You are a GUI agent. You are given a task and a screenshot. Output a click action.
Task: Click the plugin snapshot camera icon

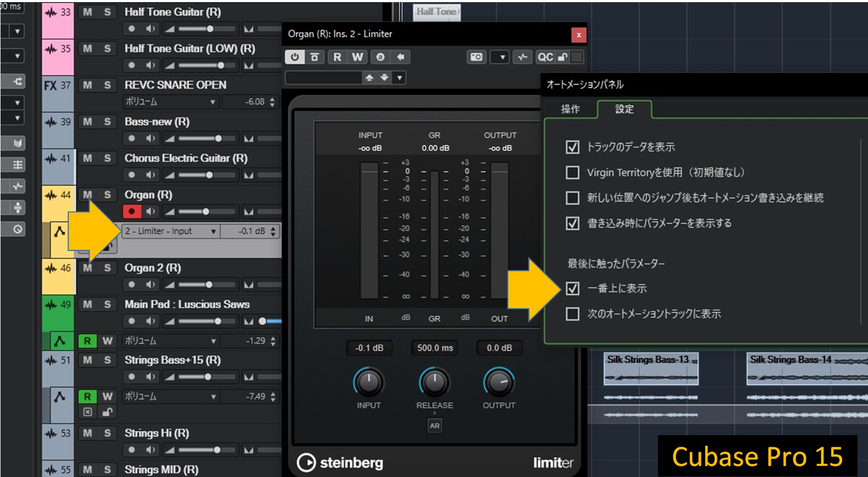(476, 57)
